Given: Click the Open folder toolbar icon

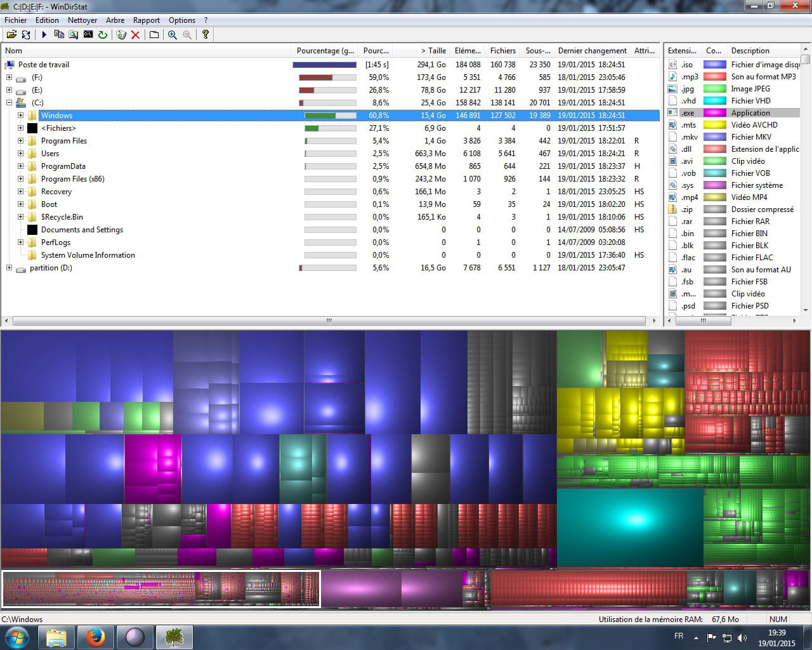Looking at the screenshot, I should [11, 35].
